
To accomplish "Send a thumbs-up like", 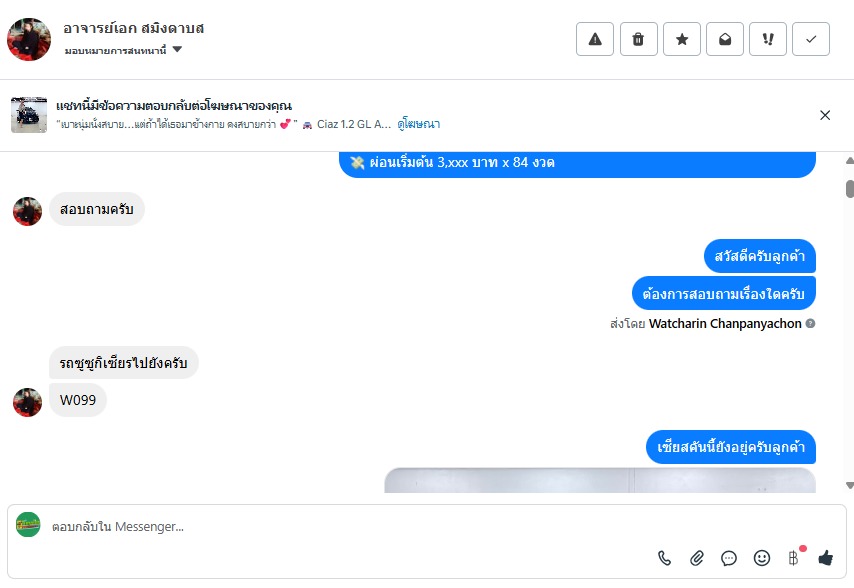I will pos(825,558).
